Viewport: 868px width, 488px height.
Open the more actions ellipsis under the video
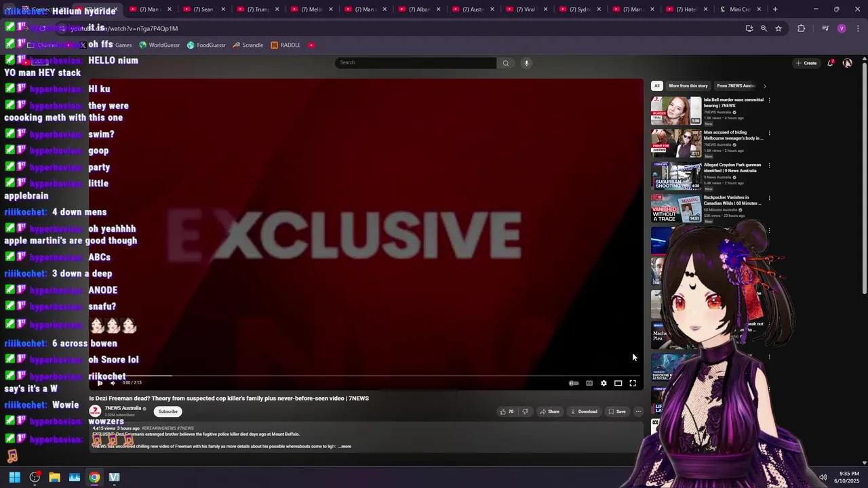(x=638, y=411)
